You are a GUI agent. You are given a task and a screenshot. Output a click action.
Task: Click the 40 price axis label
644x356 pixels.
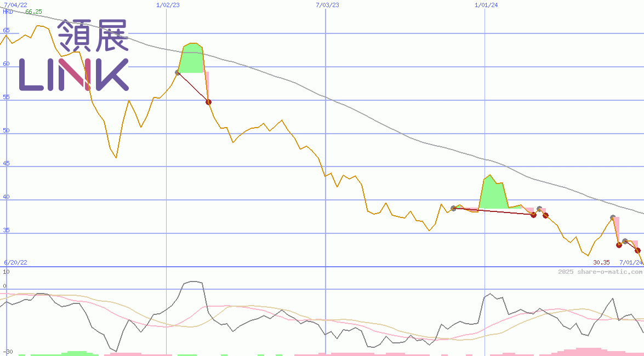[x=6, y=197]
